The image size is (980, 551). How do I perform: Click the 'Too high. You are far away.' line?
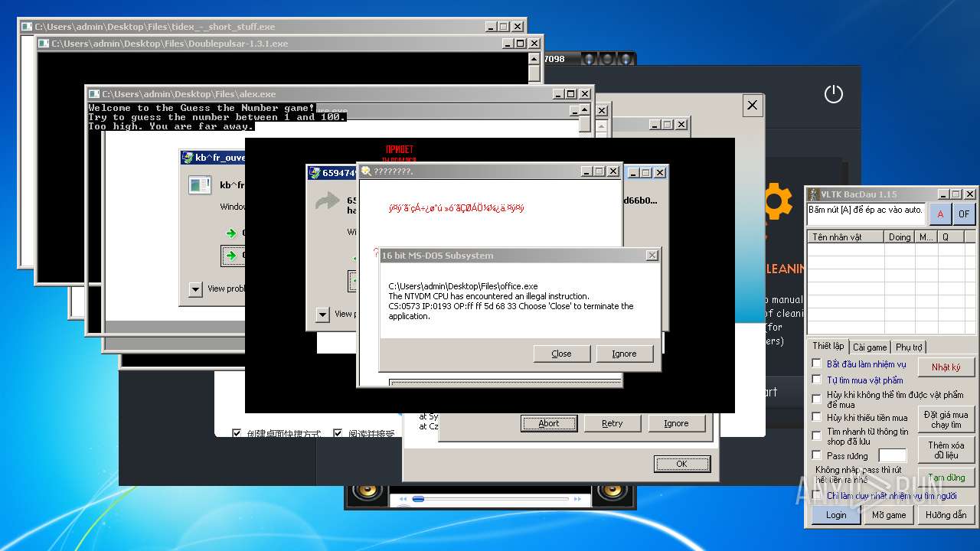click(x=171, y=126)
